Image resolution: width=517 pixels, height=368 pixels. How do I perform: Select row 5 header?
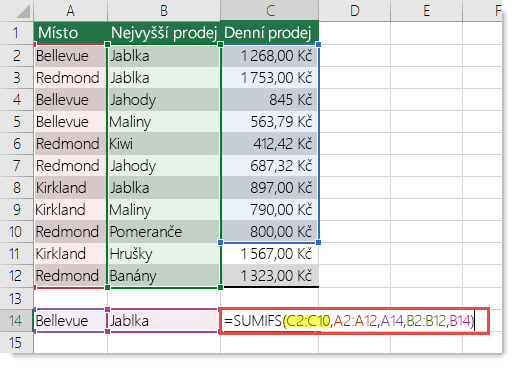tap(17, 122)
